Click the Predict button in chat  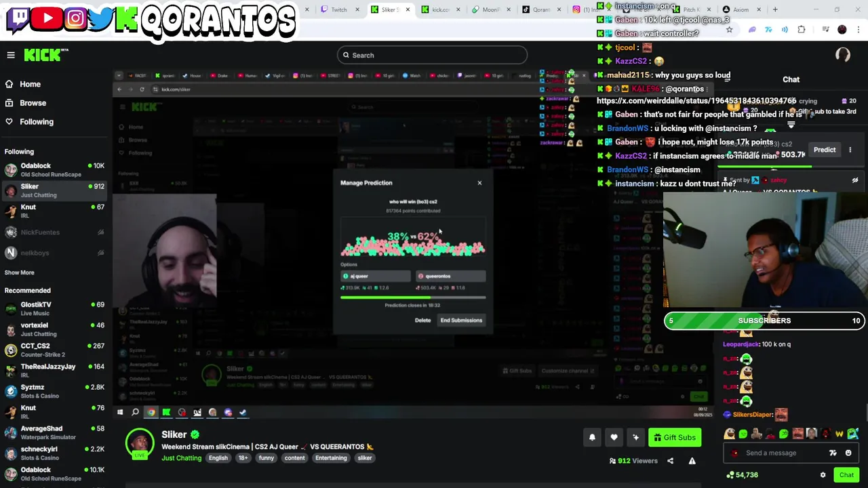pos(825,150)
